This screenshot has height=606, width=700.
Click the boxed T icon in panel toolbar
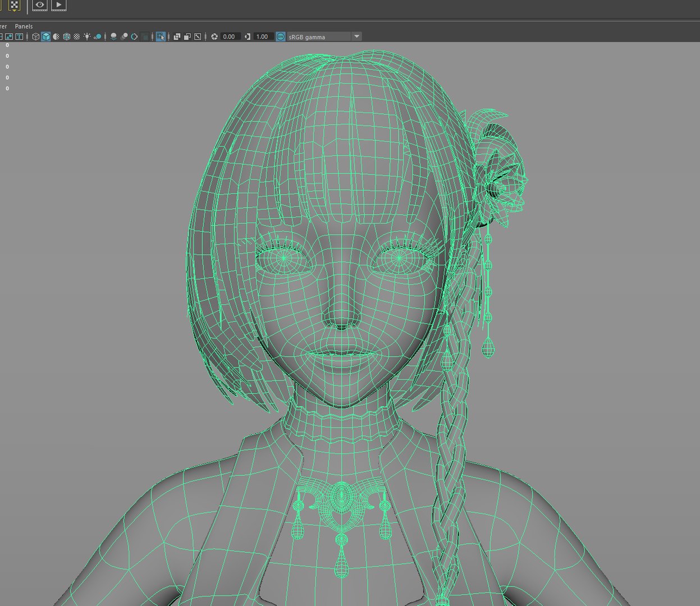(19, 36)
